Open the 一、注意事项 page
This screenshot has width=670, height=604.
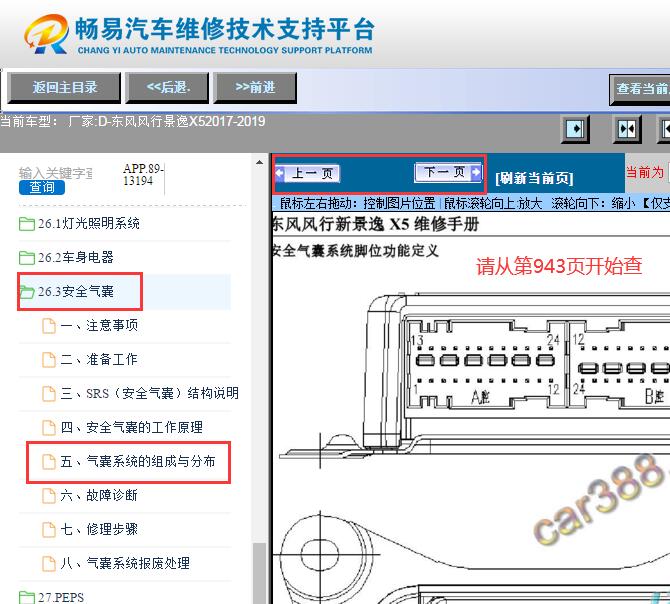[99, 325]
